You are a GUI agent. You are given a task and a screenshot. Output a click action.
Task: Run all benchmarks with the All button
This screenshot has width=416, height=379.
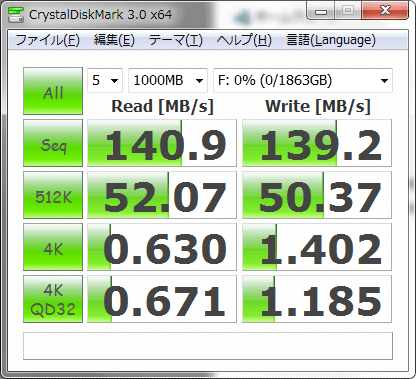click(x=53, y=91)
